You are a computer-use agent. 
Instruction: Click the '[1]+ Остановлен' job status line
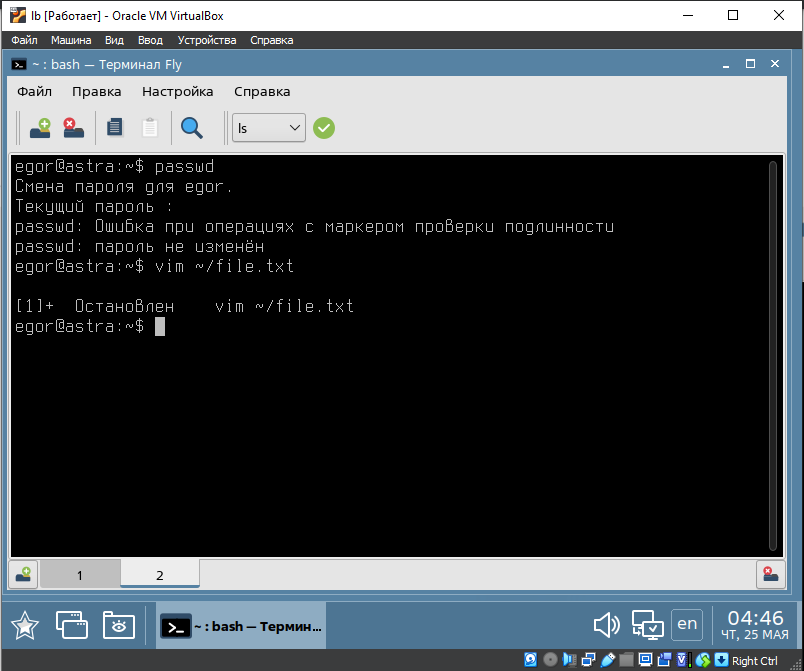[x=185, y=306]
